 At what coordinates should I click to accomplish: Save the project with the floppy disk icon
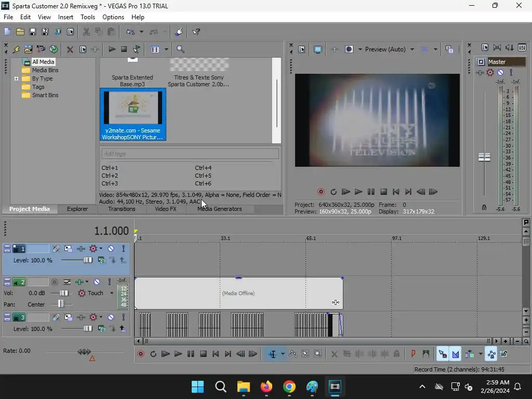[x=33, y=32]
